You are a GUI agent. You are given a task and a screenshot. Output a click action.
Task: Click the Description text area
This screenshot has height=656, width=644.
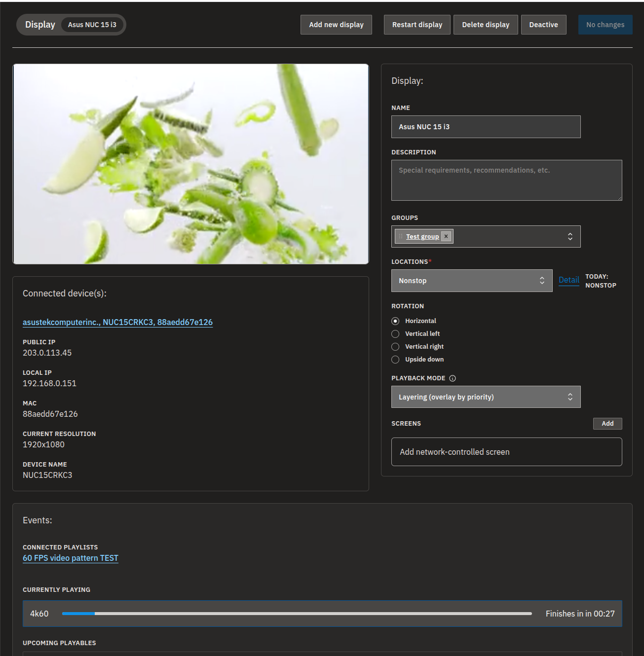[506, 180]
